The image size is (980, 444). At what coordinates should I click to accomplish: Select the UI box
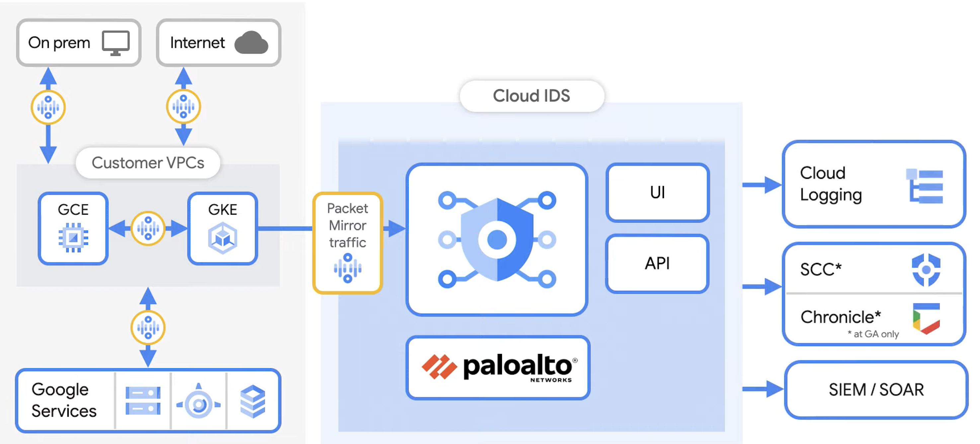point(657,192)
